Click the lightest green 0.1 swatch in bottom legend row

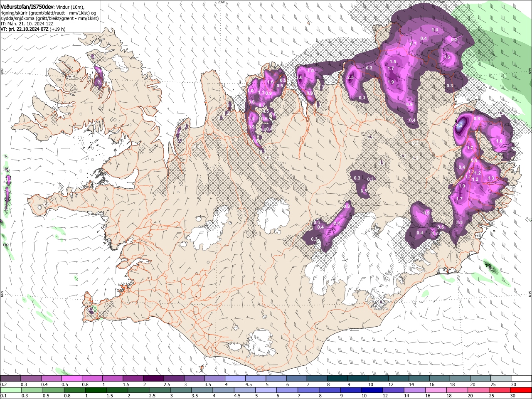pos(10,390)
